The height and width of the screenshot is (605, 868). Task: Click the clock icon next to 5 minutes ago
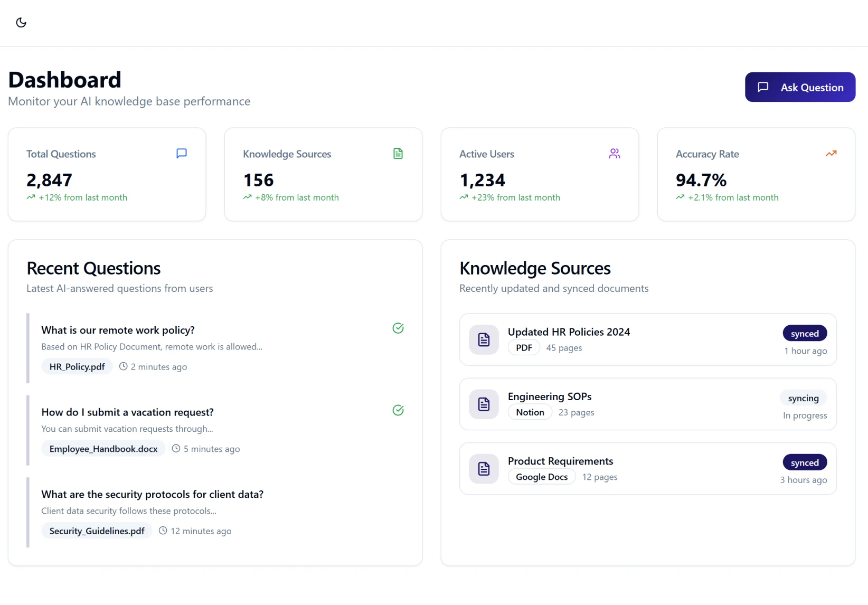click(175, 448)
